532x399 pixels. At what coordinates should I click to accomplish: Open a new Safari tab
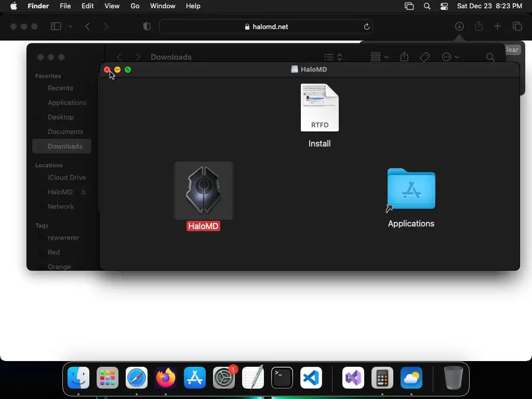pos(497,26)
